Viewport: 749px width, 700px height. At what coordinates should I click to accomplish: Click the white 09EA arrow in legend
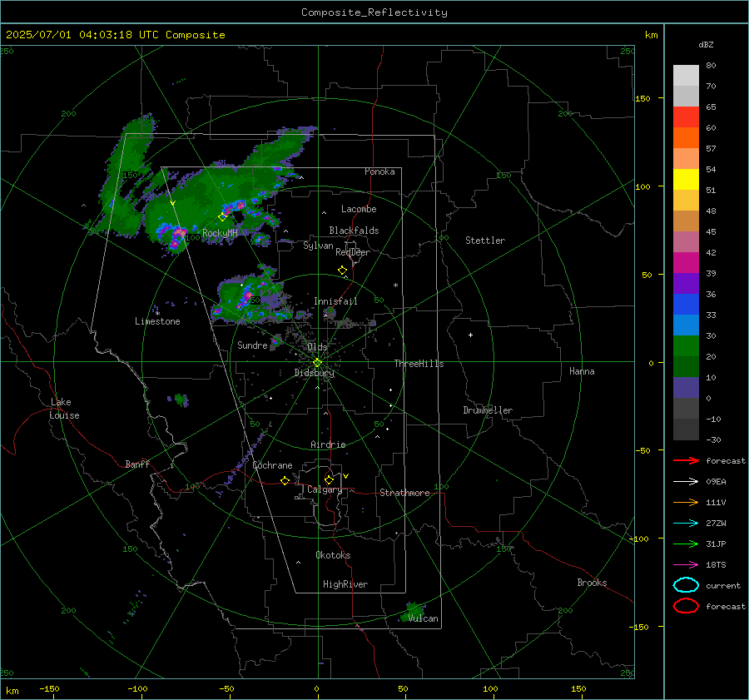pyautogui.click(x=686, y=481)
